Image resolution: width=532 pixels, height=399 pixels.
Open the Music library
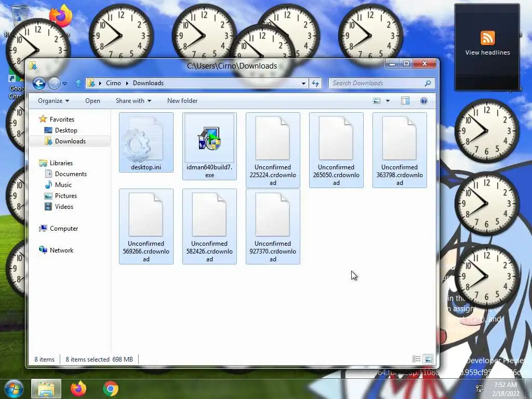tap(63, 185)
